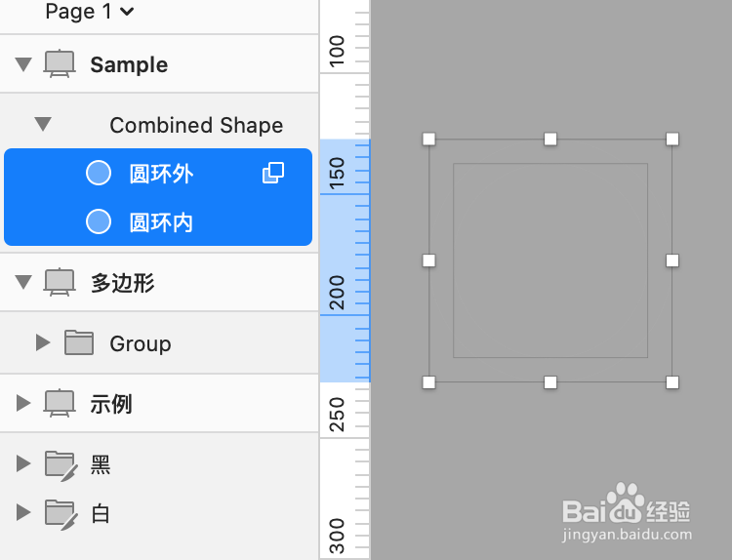Collapse the 多边形 artboard
732x560 pixels.
coord(23,282)
